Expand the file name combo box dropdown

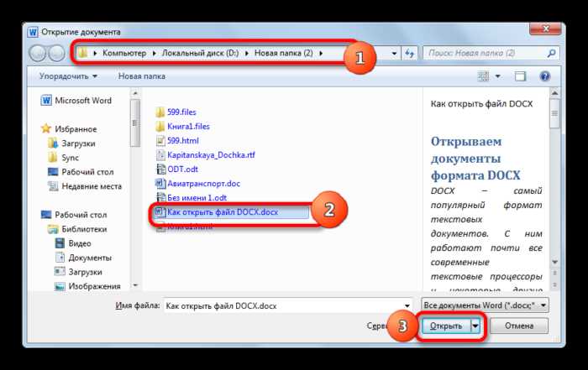click(407, 305)
